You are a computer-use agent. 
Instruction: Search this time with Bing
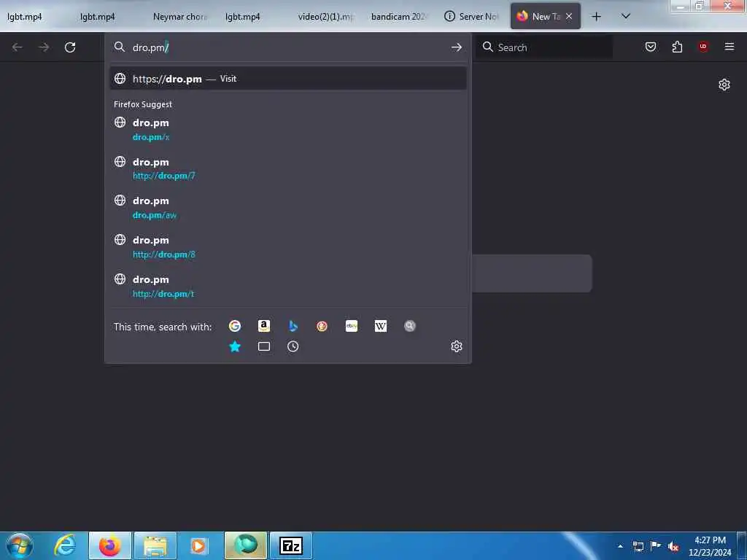pos(293,326)
